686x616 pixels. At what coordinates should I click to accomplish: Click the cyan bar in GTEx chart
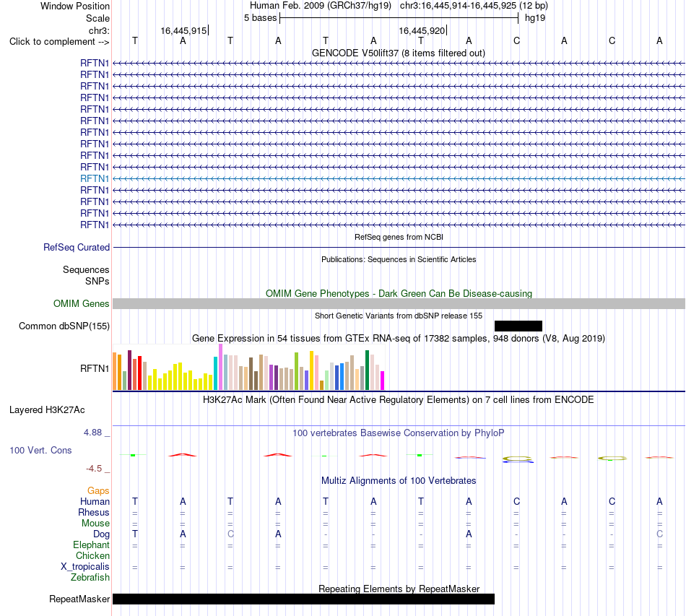215,373
